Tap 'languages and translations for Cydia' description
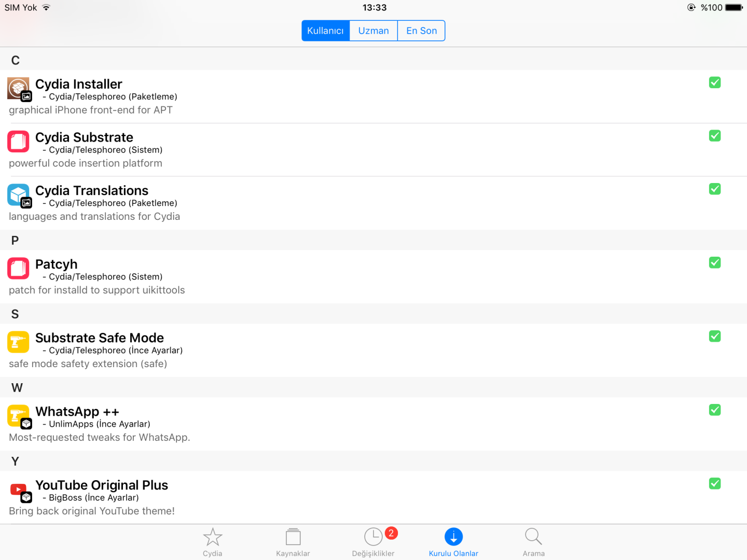The image size is (747, 560). pyautogui.click(x=94, y=216)
